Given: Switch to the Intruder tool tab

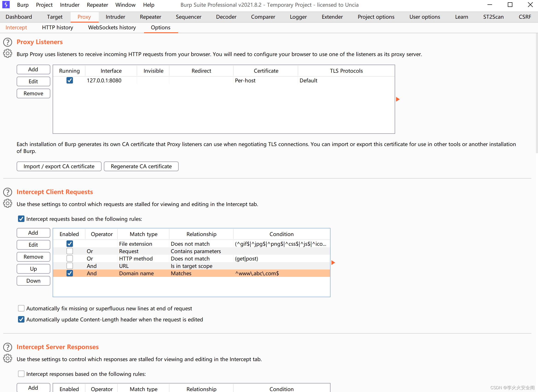Looking at the screenshot, I should pyautogui.click(x=115, y=17).
